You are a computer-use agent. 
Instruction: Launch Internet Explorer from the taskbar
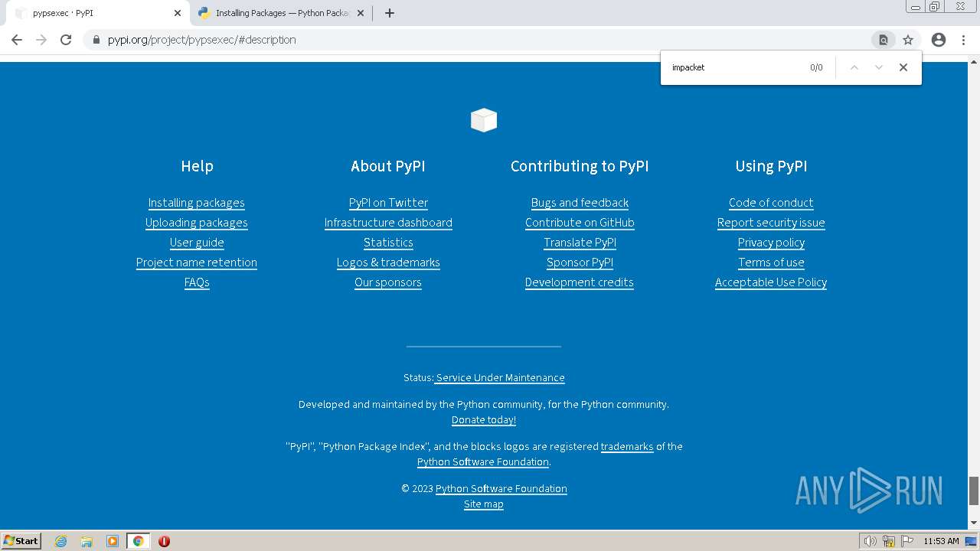point(60,541)
